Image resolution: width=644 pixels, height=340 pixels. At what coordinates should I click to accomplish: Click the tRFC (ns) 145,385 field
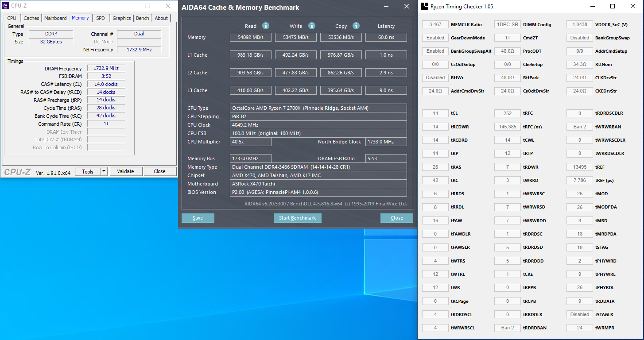[508, 127]
